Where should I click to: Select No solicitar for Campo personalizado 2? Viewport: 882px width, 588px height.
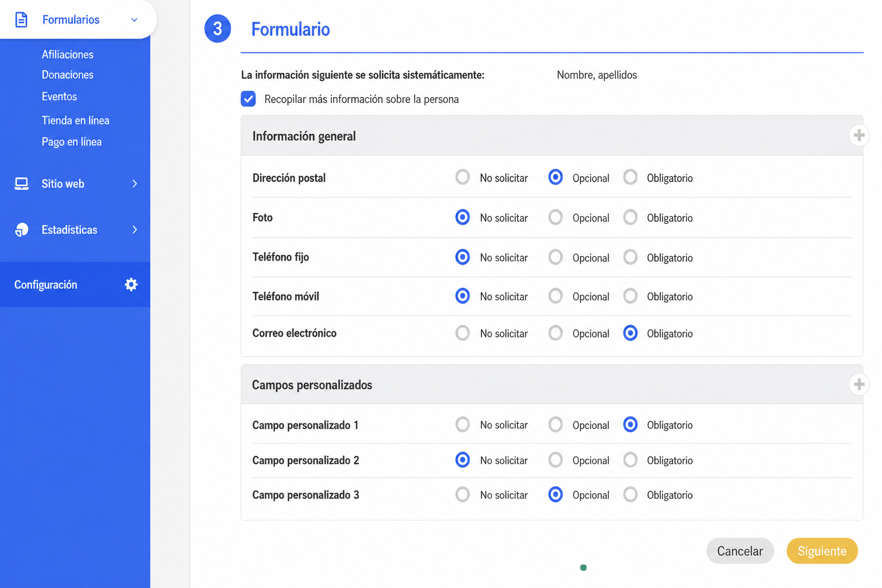462,460
